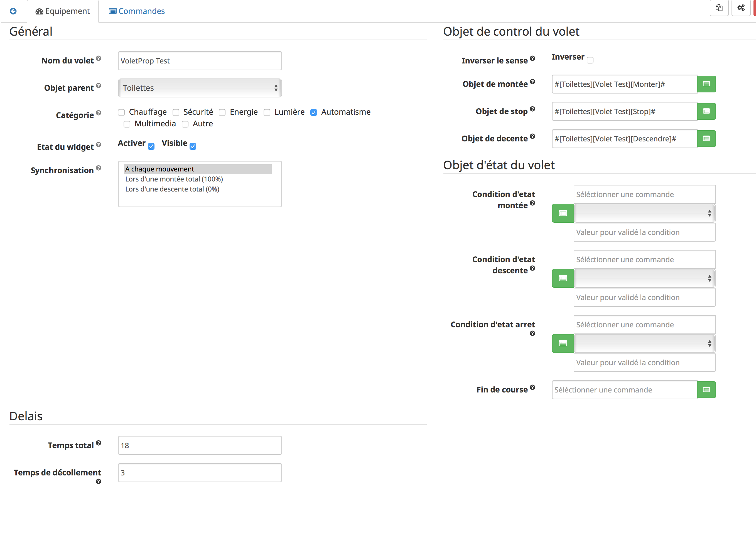Click value field for Condition d'etat descente
The height and width of the screenshot is (540, 756).
(645, 297)
